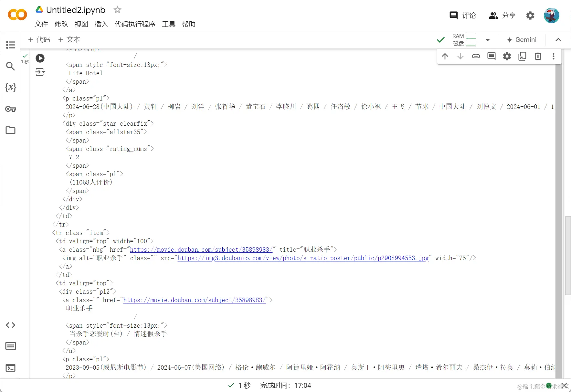
Task: Delete the current cell
Action: click(538, 56)
